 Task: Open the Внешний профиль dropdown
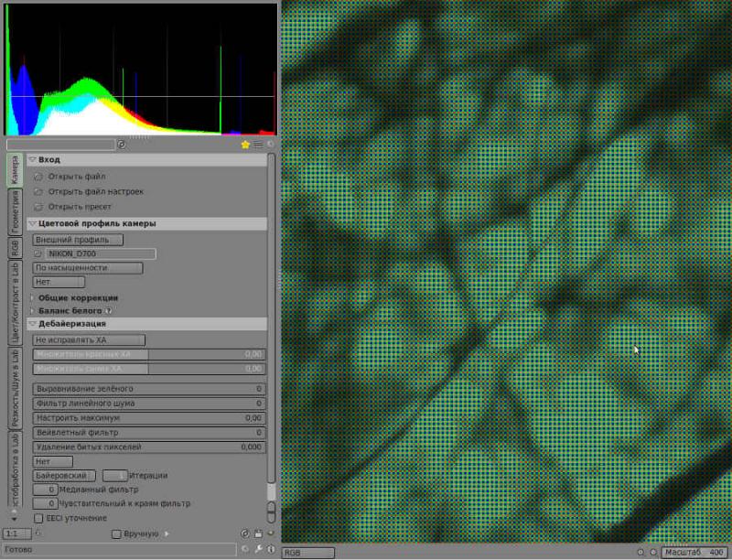(78, 240)
